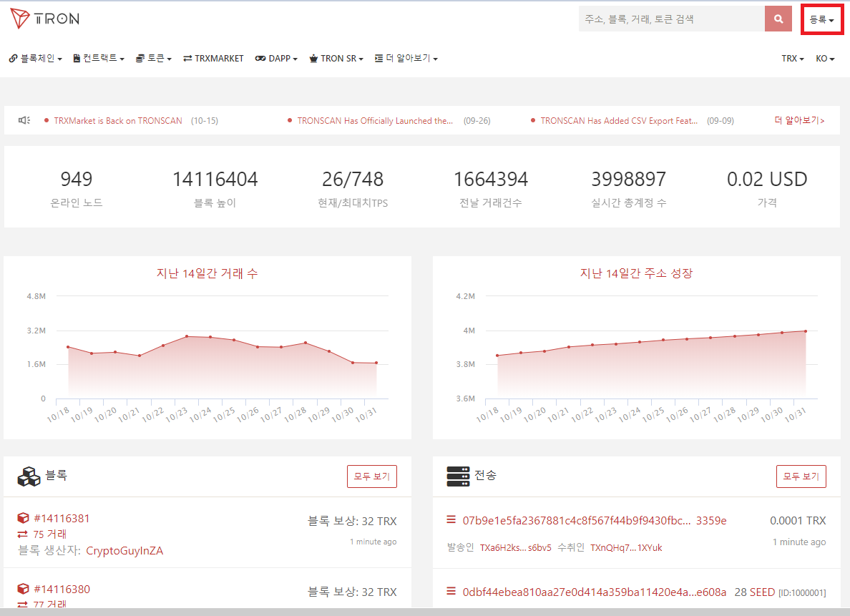850x616 pixels.
Task: Click the search magnifier button
Action: click(x=778, y=19)
